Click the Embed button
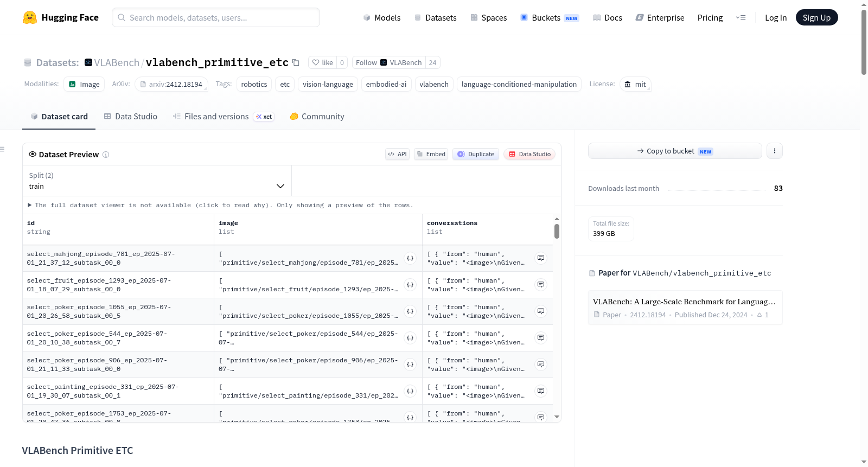The image size is (868, 467). 431,154
